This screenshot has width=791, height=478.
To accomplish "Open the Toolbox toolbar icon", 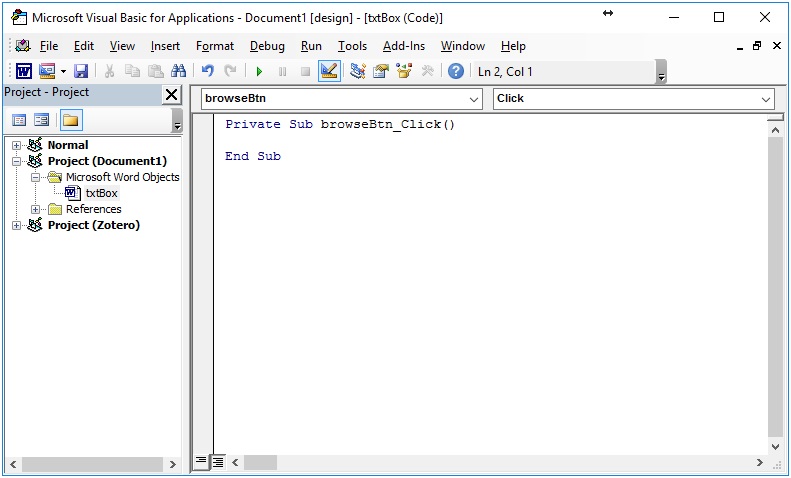I will 427,71.
